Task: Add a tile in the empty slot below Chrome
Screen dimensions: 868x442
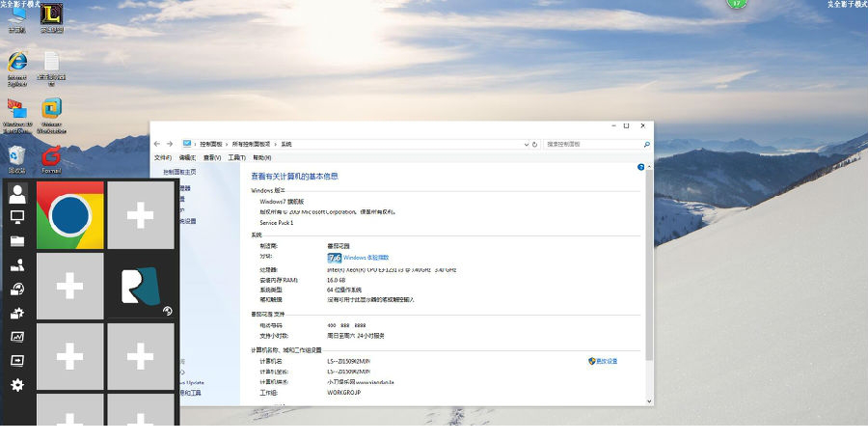Action: [x=69, y=286]
